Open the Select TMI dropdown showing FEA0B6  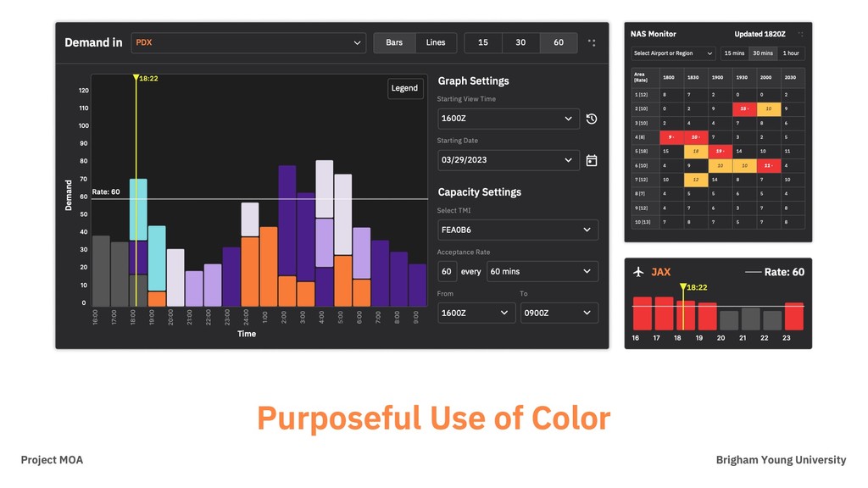518,230
